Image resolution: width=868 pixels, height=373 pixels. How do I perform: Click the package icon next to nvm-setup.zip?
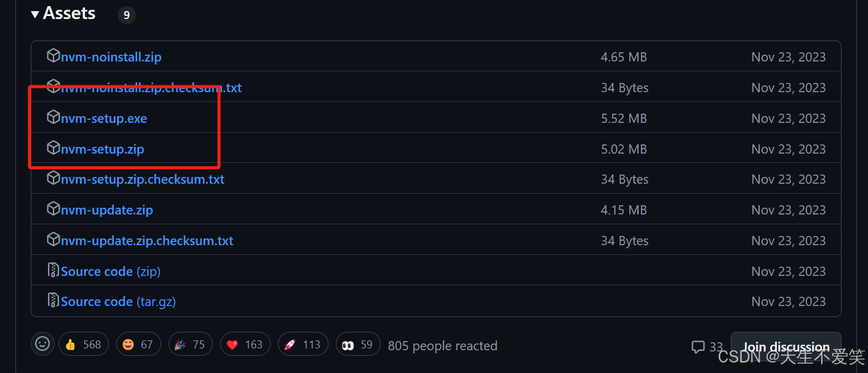click(54, 147)
